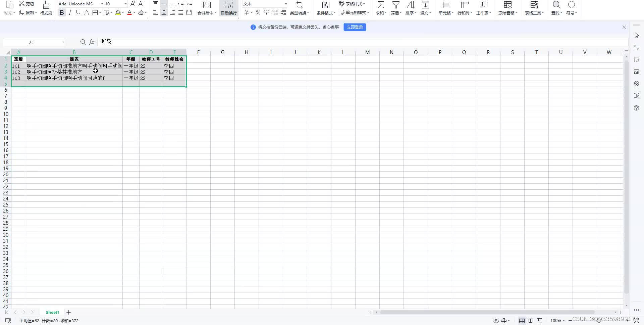Viewport: 644px width, 325px height.
Task: Toggle Strikethrough text formatting
Action: point(87,13)
